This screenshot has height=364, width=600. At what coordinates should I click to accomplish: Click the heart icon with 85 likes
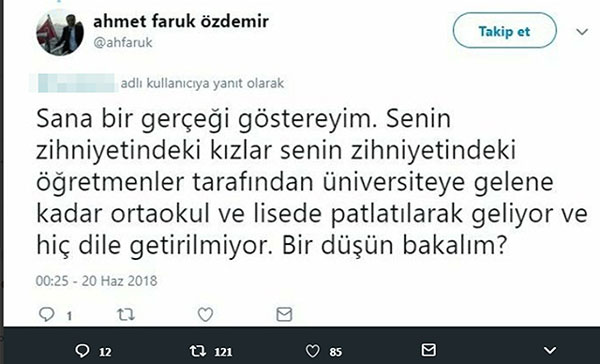pos(313,351)
